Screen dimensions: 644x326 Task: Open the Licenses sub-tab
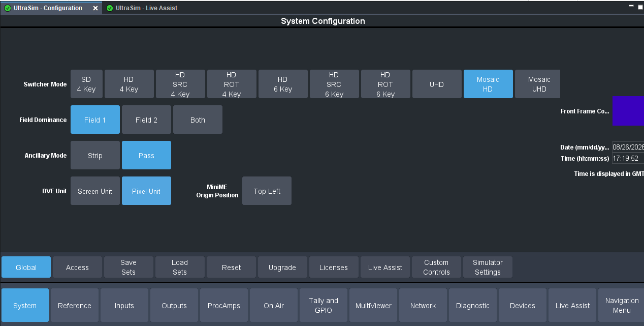(334, 267)
